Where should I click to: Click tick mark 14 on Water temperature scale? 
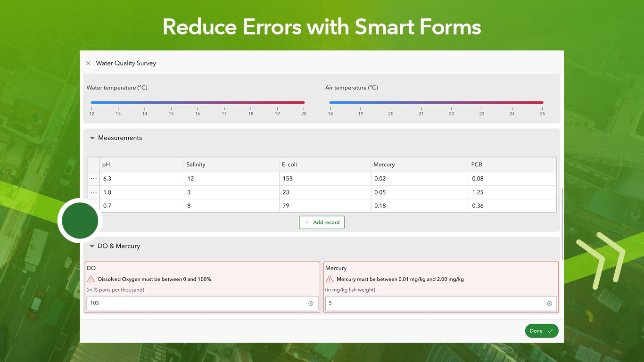(145, 112)
